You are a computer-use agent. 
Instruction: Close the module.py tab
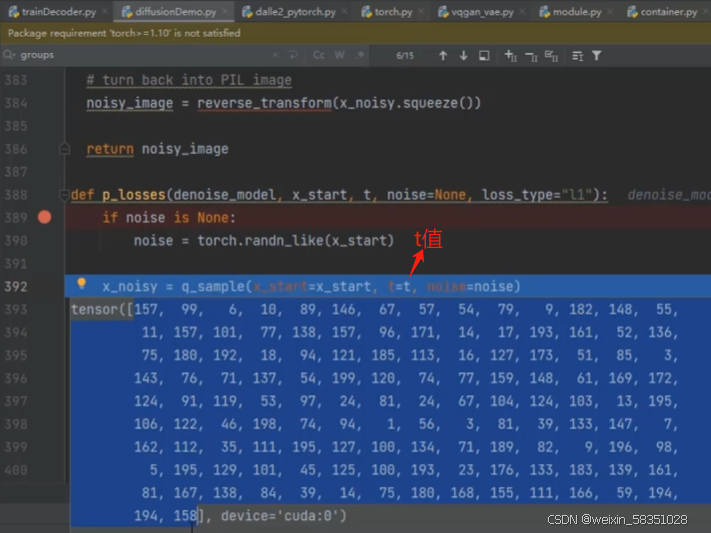pos(610,12)
